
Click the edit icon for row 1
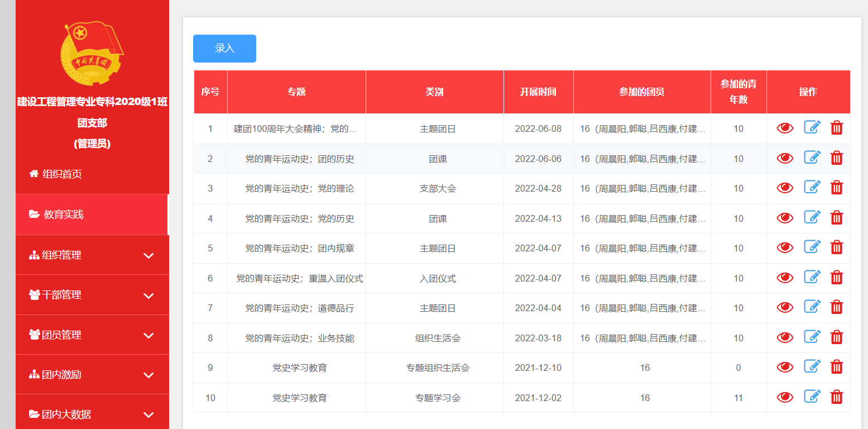tap(812, 128)
